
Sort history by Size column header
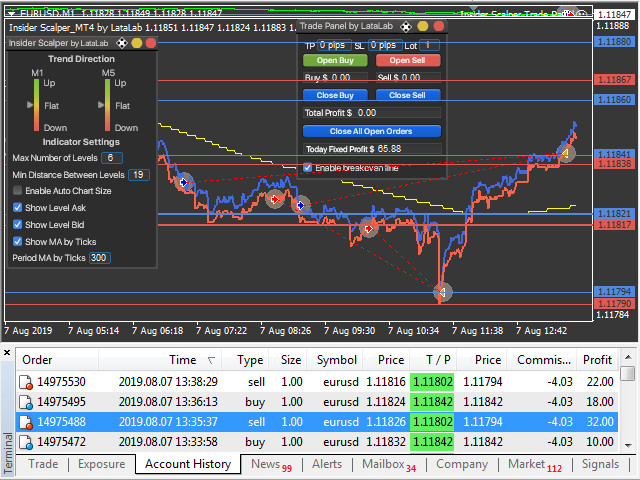point(288,360)
